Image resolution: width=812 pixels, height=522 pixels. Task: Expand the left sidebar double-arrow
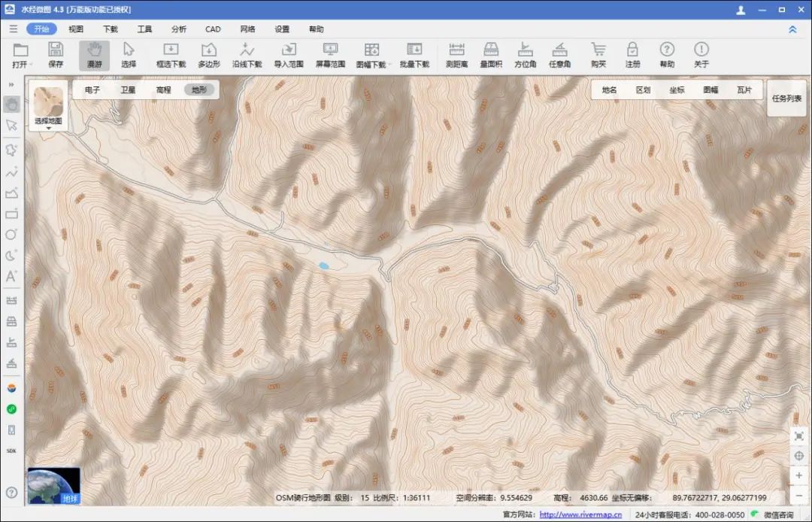11,84
